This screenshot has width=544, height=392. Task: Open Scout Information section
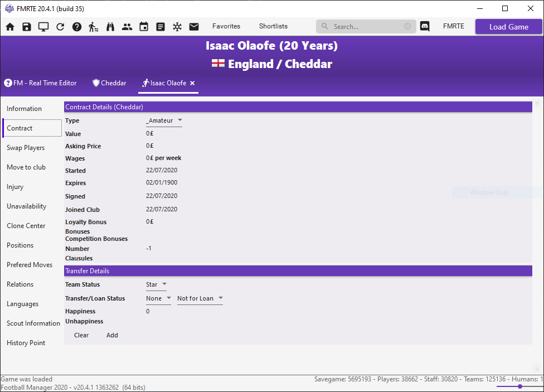click(33, 323)
